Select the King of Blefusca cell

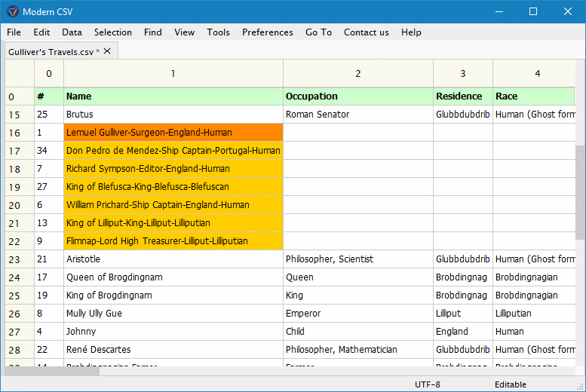click(x=173, y=187)
